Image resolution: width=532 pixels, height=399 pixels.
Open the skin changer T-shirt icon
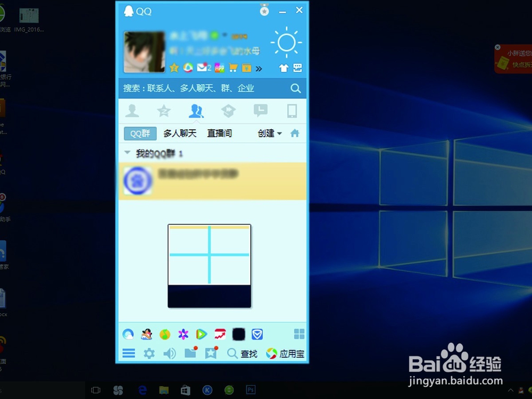(284, 68)
